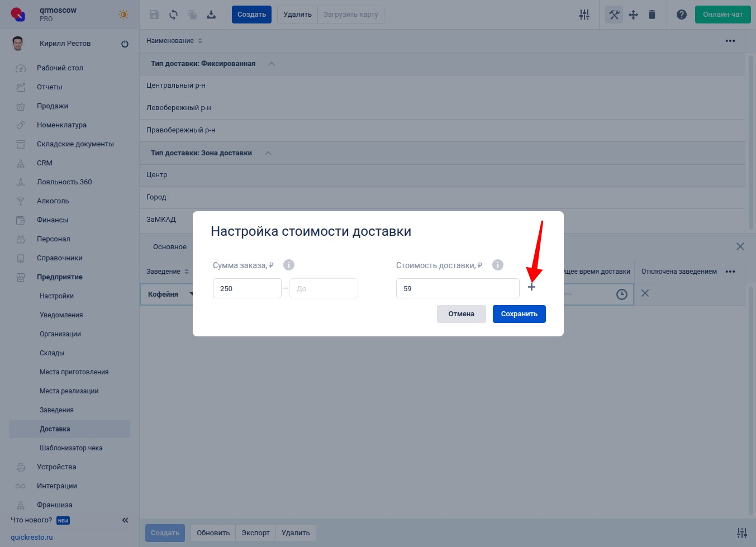756x547 pixels.
Task: Toggle the sun theme switch icon
Action: click(123, 15)
